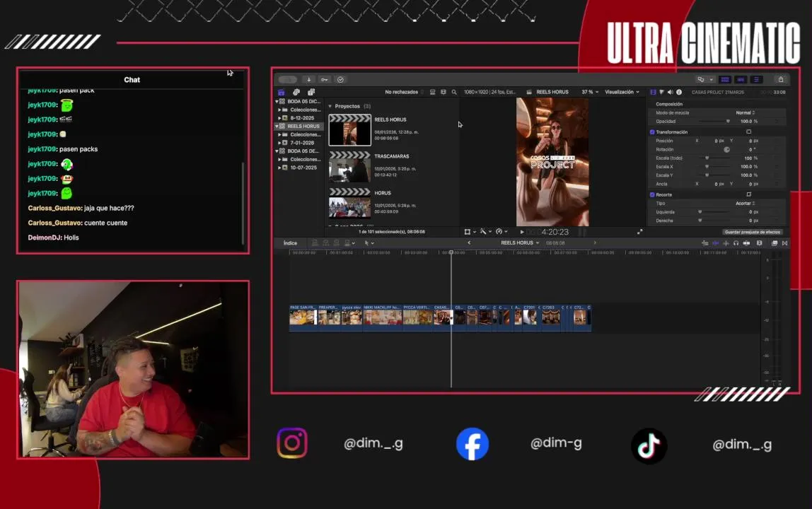Open clip appearance filmstrip icon in timeline
Screen dimensions: 812x509
point(759,243)
